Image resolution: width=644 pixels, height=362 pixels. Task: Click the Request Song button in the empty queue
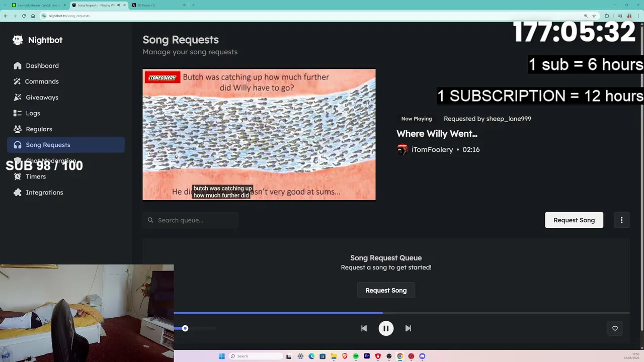[386, 290]
